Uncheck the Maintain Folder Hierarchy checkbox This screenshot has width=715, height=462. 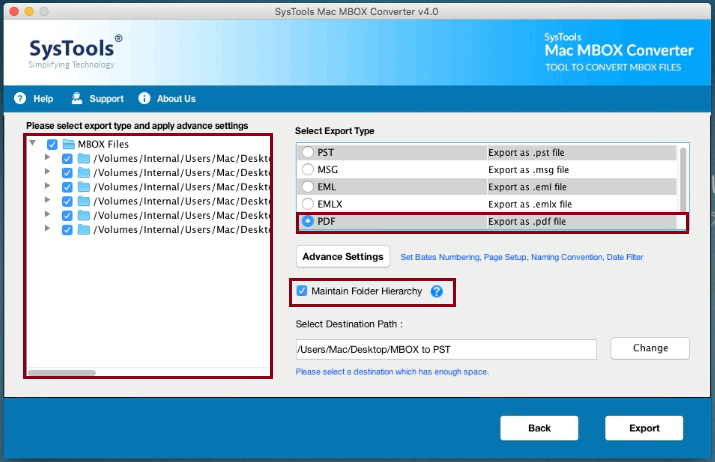(302, 291)
